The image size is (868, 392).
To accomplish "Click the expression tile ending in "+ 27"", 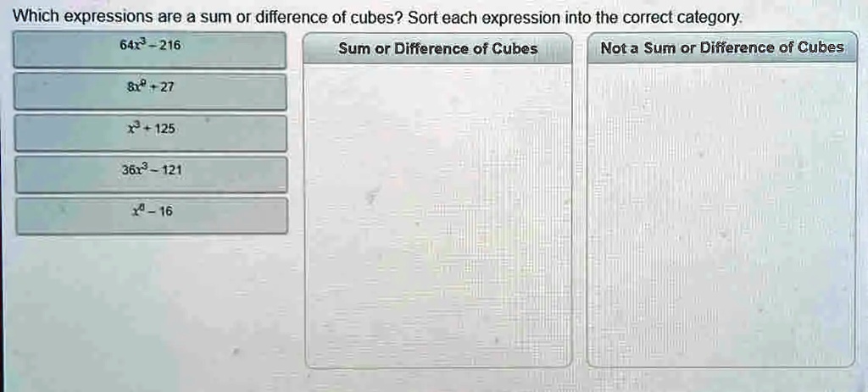I will 151,91.
